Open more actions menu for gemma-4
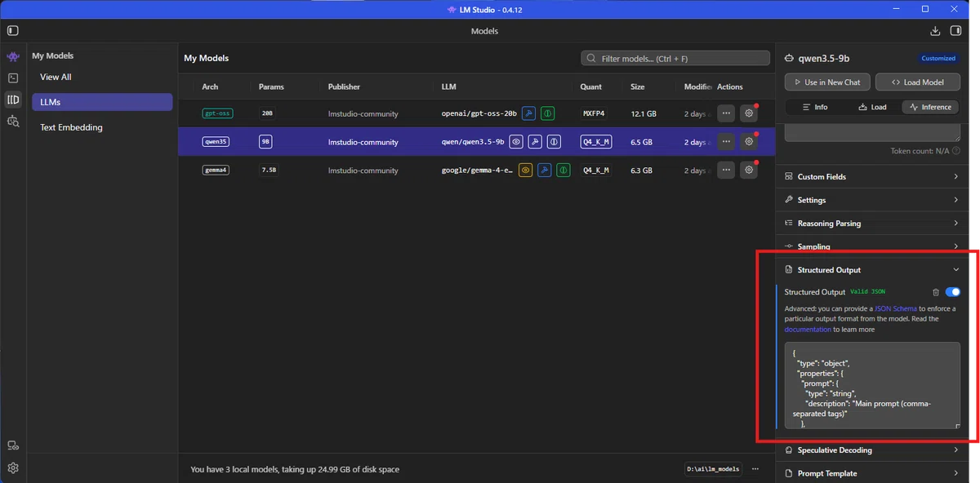 point(726,171)
